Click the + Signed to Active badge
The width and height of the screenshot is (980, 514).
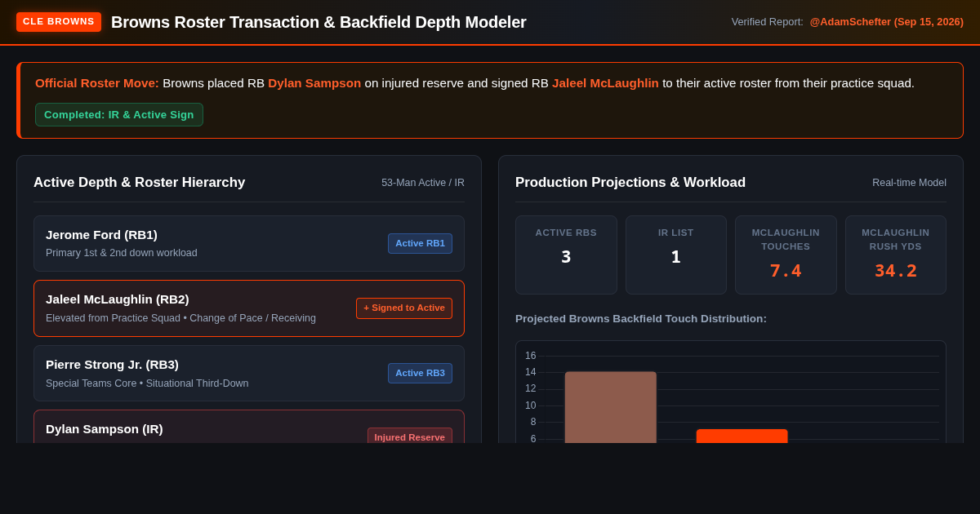404,308
